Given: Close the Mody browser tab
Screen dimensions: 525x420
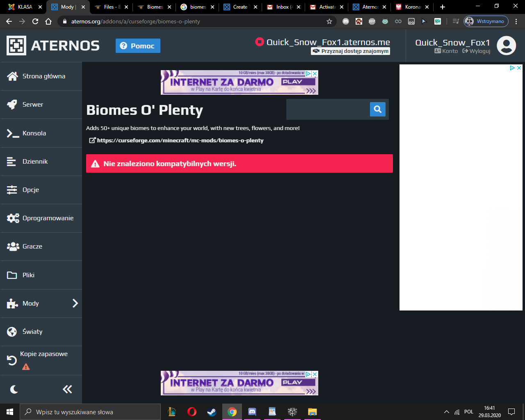Looking at the screenshot, I should (83, 7).
